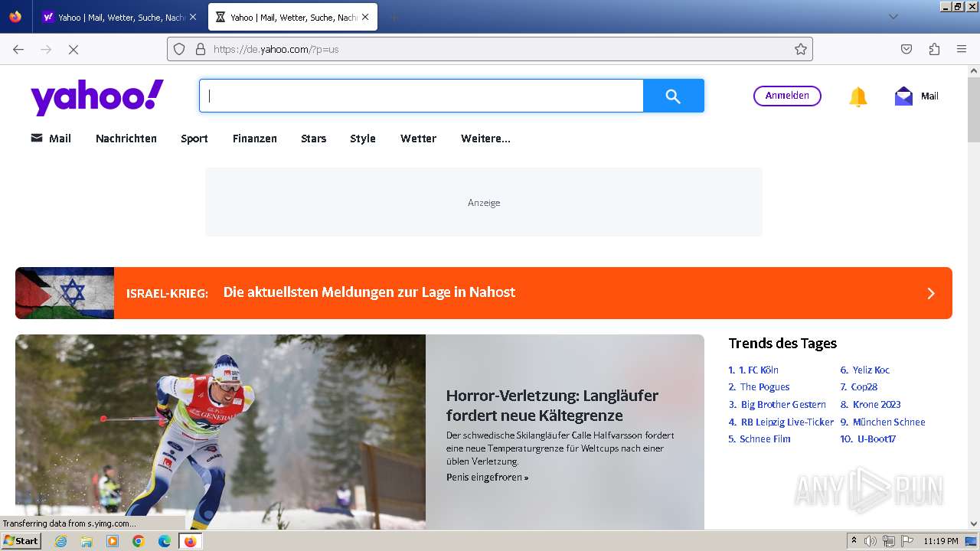980x551 pixels.
Task: Save page to Pocket
Action: click(906, 49)
